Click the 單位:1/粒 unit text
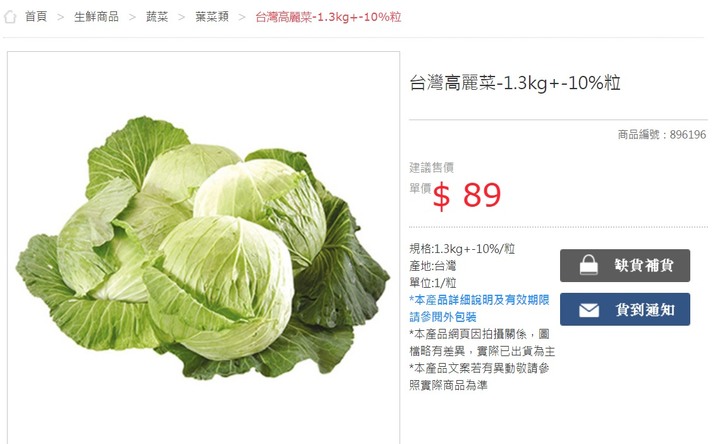 pyautogui.click(x=433, y=283)
